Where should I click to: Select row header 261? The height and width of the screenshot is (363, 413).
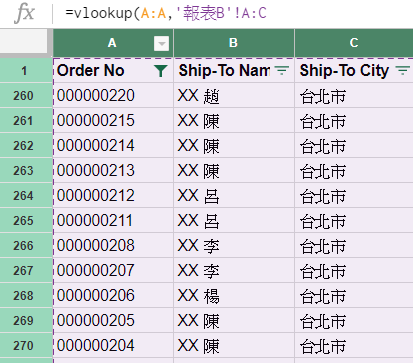click(x=26, y=120)
